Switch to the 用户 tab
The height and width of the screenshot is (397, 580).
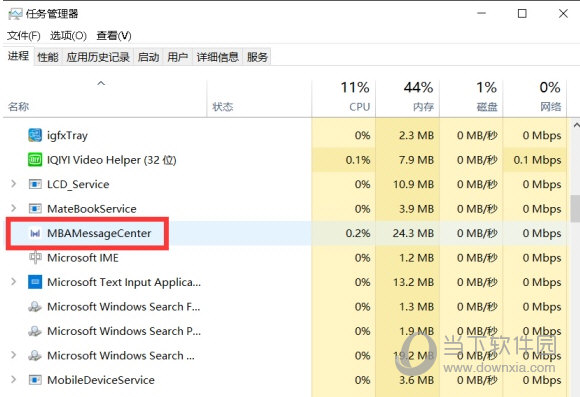(178, 57)
